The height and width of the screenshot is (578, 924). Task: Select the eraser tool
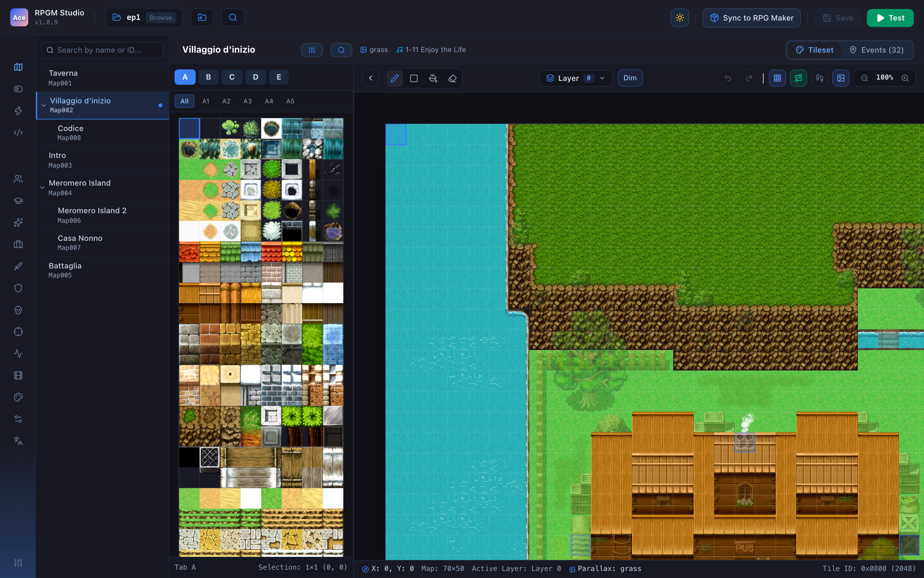[x=452, y=78]
